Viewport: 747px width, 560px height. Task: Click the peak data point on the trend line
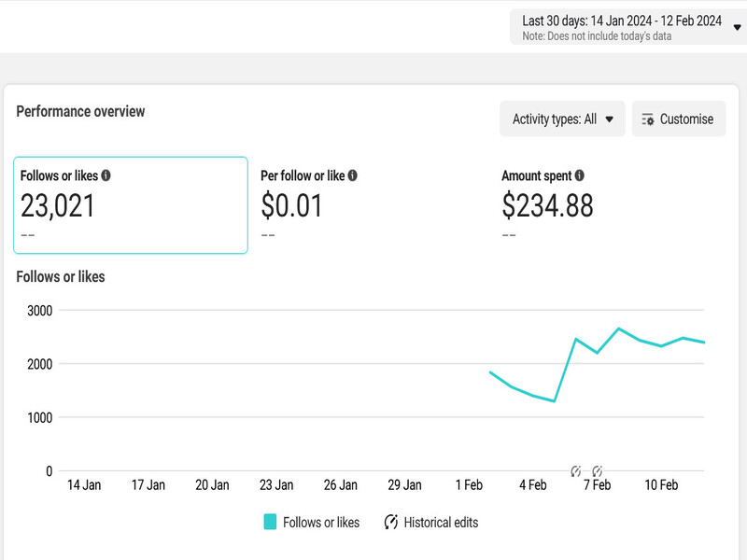tap(619, 329)
